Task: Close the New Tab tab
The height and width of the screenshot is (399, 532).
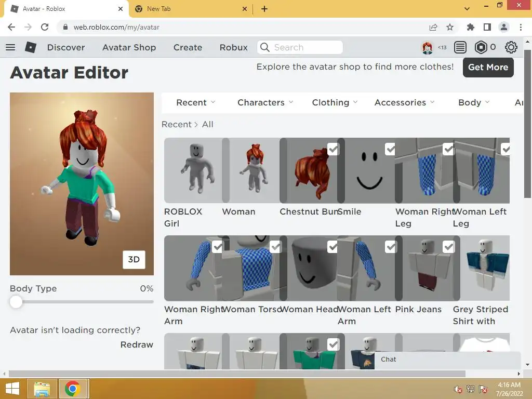Action: click(245, 9)
